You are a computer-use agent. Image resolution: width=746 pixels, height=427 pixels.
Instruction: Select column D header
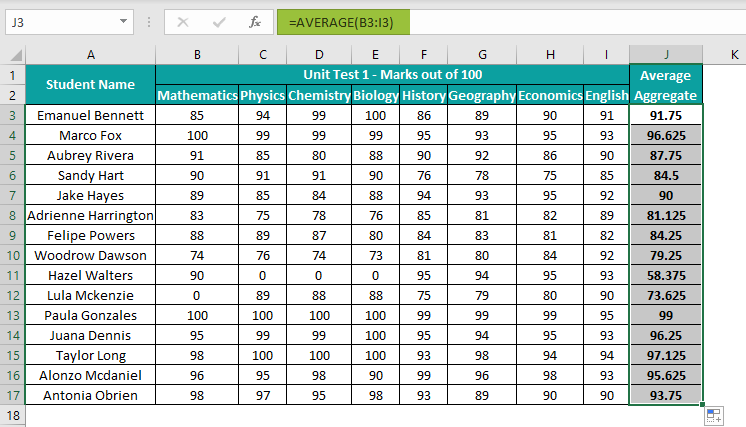pyautogui.click(x=319, y=55)
